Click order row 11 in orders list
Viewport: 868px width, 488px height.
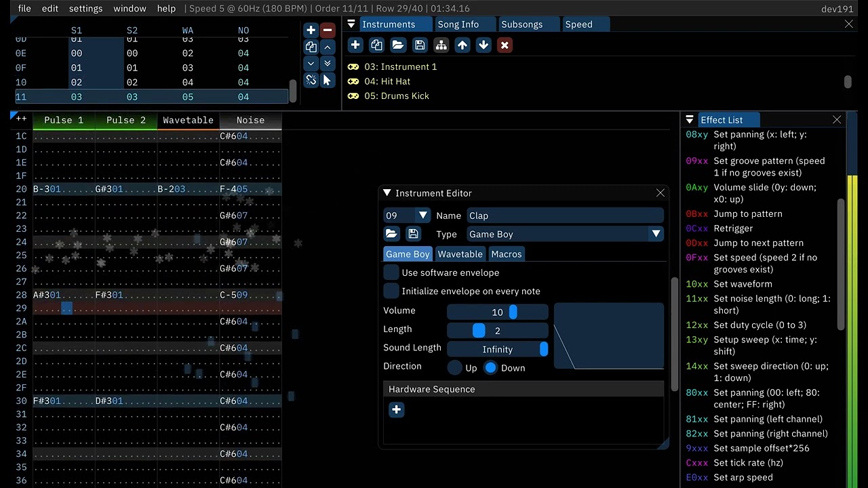(x=152, y=97)
